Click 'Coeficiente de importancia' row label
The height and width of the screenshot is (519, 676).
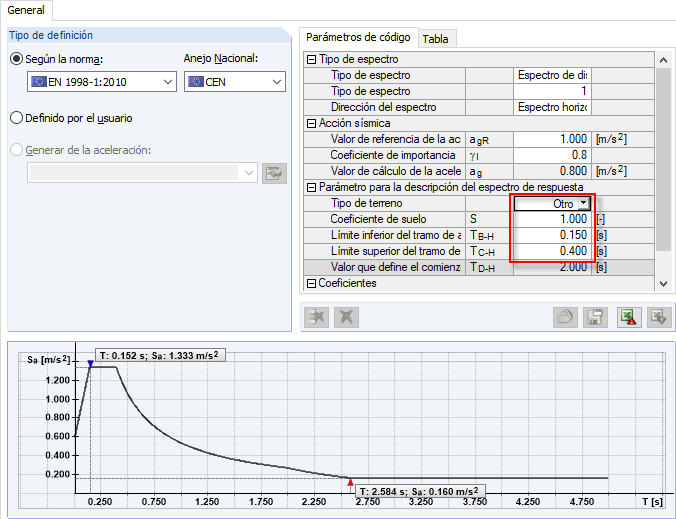[393, 155]
